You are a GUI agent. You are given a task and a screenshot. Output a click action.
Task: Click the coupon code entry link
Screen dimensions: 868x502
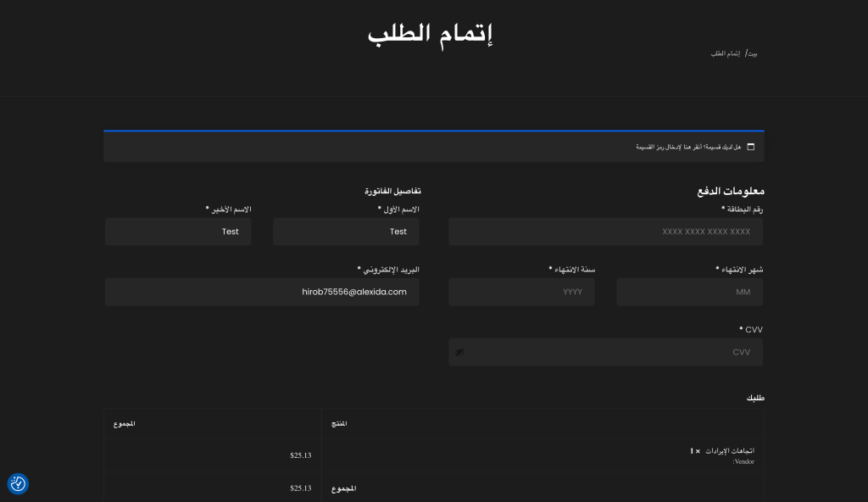pyautogui.click(x=664, y=147)
